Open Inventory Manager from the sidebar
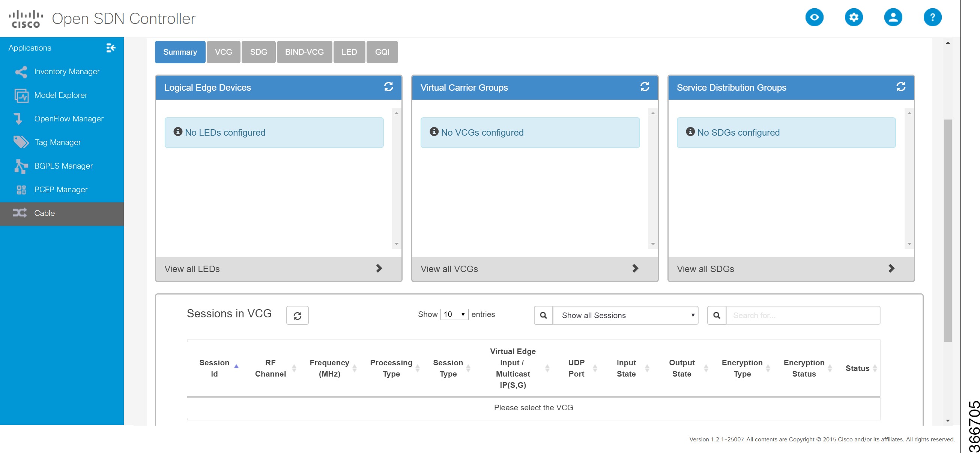This screenshot has width=980, height=453. pos(66,72)
